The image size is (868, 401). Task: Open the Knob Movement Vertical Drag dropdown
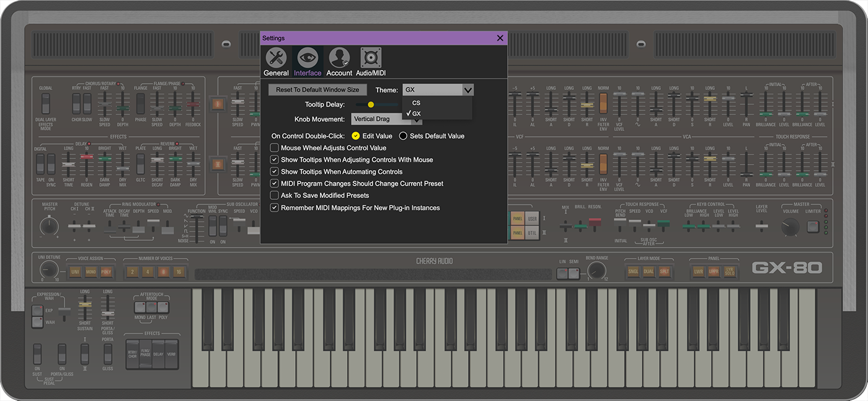(x=386, y=119)
